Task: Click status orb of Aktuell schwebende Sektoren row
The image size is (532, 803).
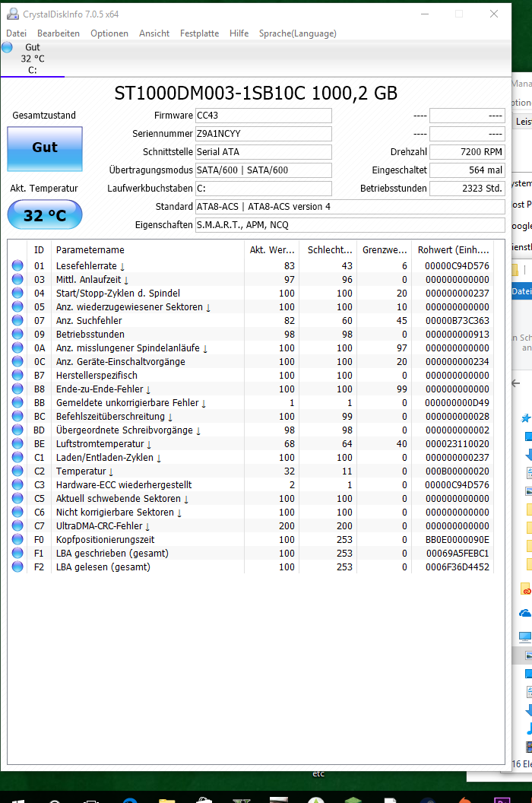Action: tap(17, 498)
